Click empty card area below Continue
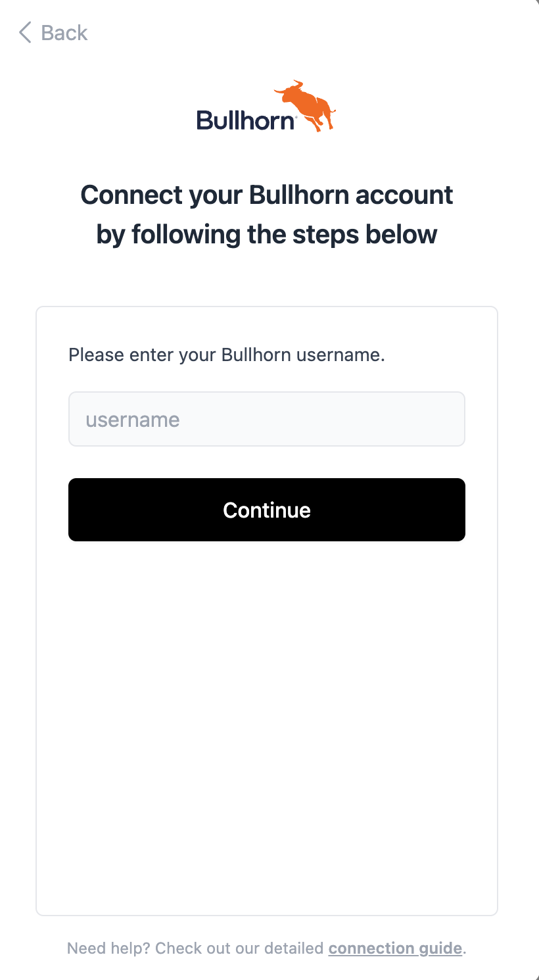Image resolution: width=539 pixels, height=980 pixels. pos(267,723)
